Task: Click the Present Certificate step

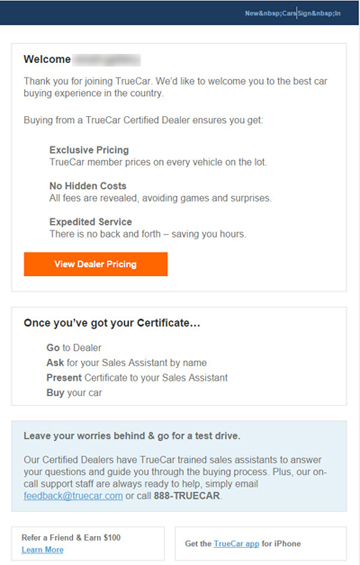Action: [x=137, y=378]
